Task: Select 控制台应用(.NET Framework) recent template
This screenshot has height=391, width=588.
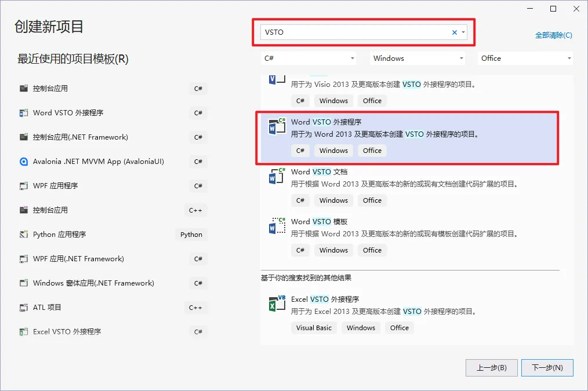Action: (x=113, y=137)
